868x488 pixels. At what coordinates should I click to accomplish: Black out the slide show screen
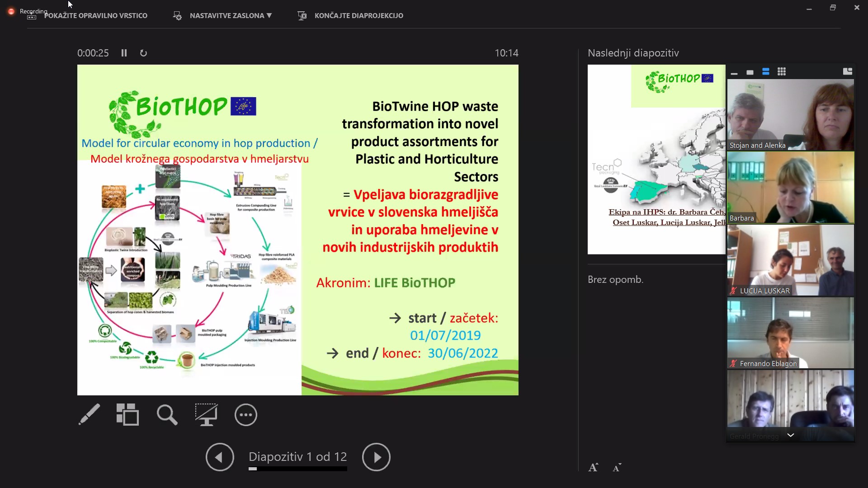click(206, 414)
